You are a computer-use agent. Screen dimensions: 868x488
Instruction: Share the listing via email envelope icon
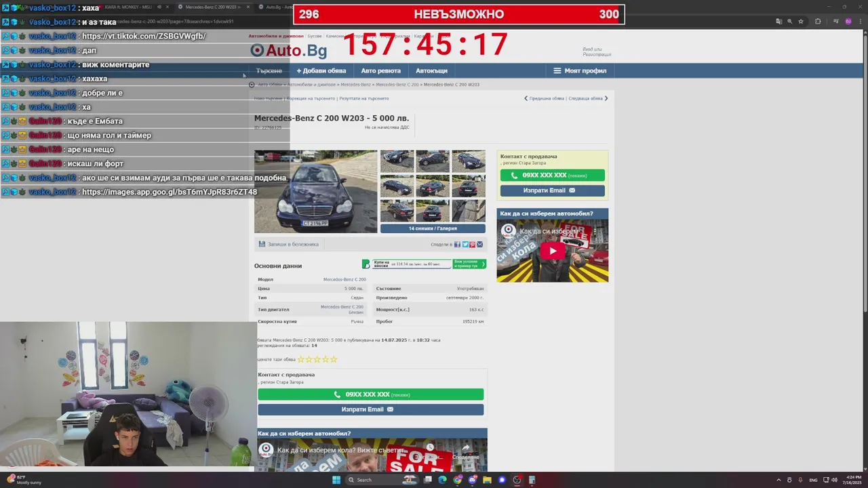tap(480, 244)
